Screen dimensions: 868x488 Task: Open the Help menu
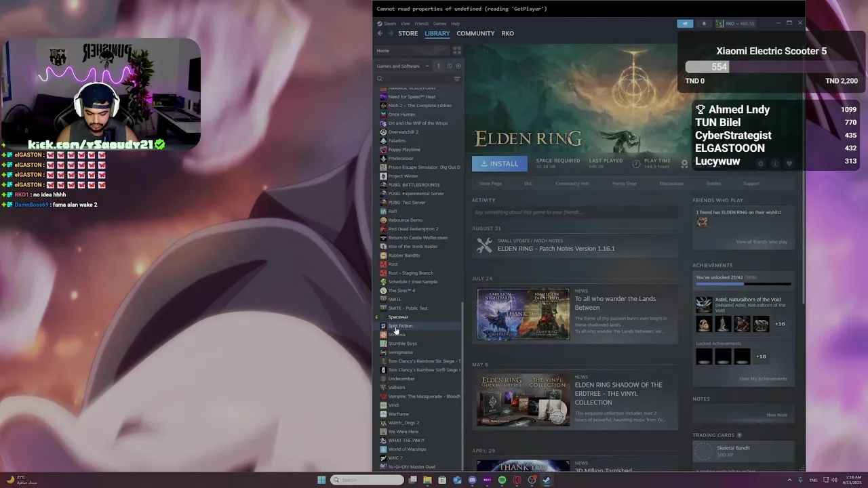click(x=456, y=24)
